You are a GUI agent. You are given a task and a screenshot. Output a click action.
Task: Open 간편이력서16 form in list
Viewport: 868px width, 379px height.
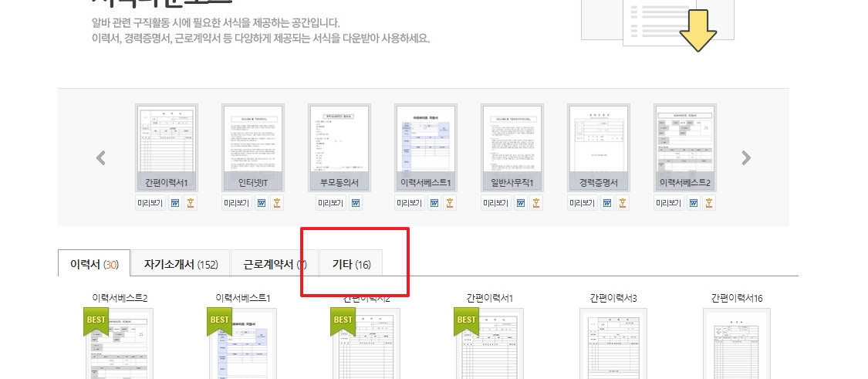(x=737, y=344)
